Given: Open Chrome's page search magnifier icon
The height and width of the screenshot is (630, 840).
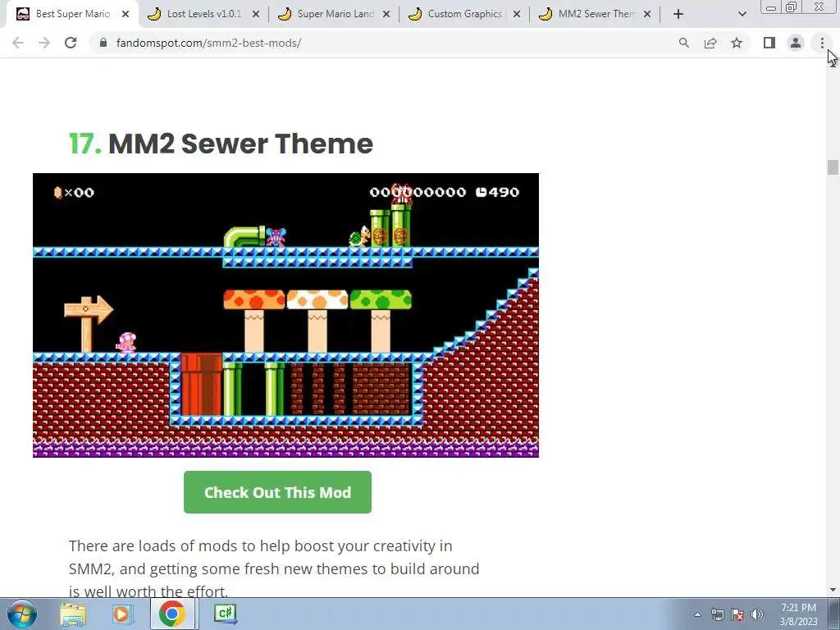Looking at the screenshot, I should (x=684, y=43).
